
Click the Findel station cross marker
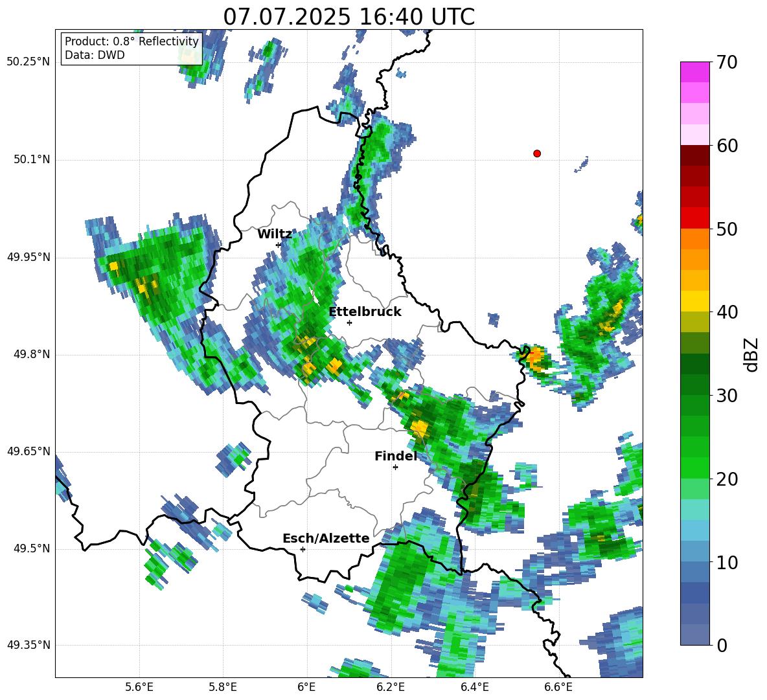tap(395, 468)
